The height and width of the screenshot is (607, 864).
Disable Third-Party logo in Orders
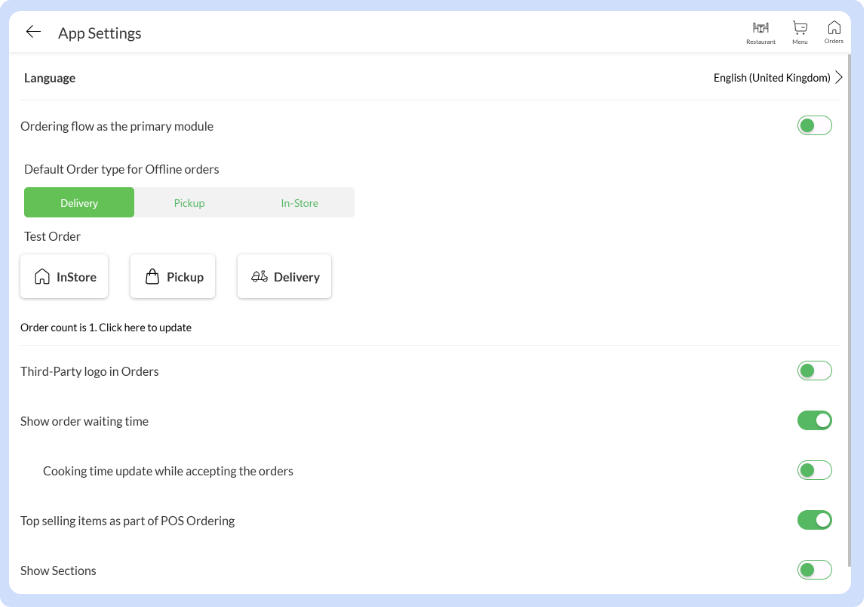coord(814,370)
